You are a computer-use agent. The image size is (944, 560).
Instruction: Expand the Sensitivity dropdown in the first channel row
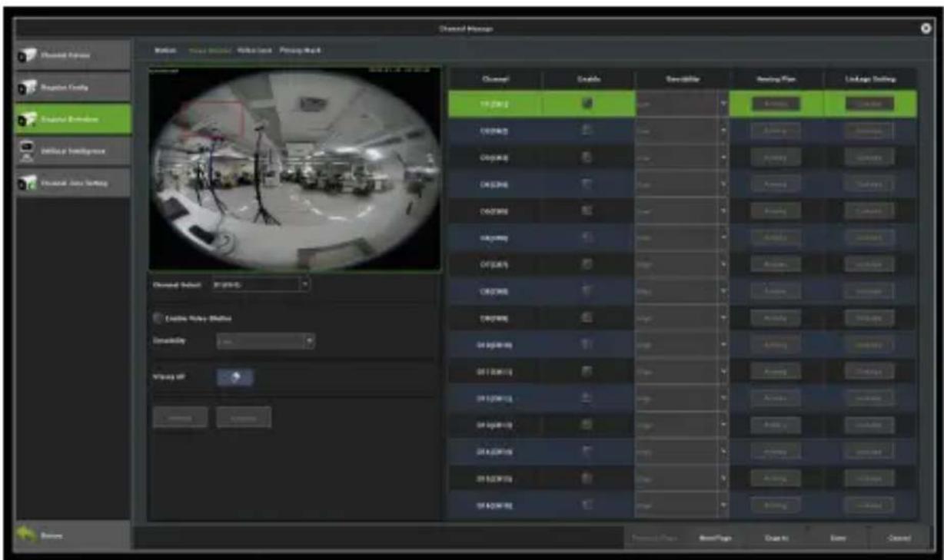coord(682,103)
